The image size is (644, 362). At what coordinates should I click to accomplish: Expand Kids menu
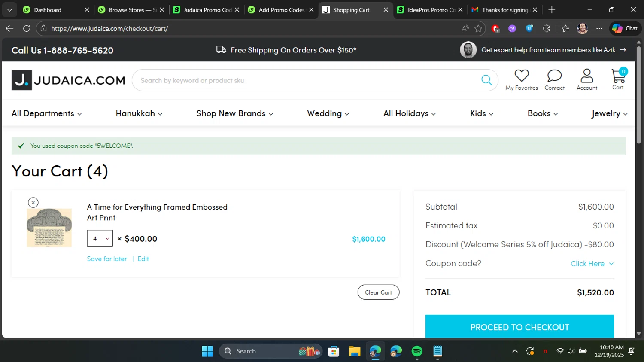[482, 113]
